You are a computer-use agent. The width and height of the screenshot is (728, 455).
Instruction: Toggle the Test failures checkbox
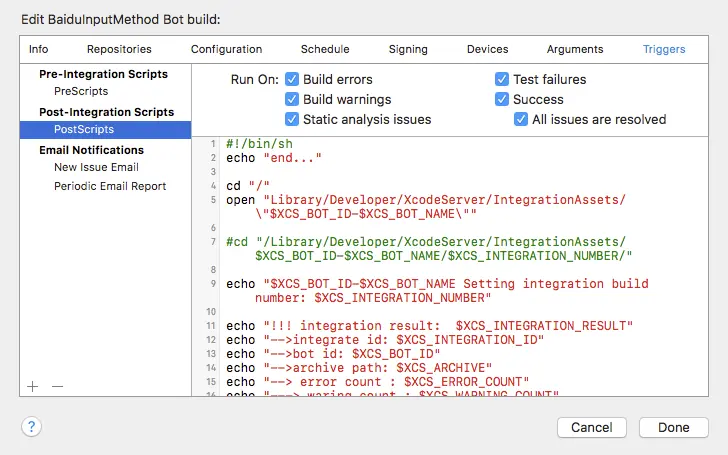pos(501,79)
